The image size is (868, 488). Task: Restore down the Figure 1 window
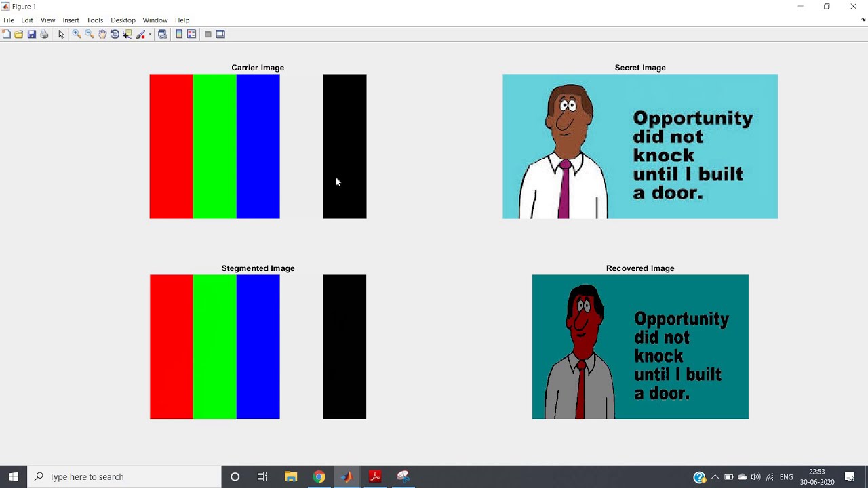click(827, 7)
